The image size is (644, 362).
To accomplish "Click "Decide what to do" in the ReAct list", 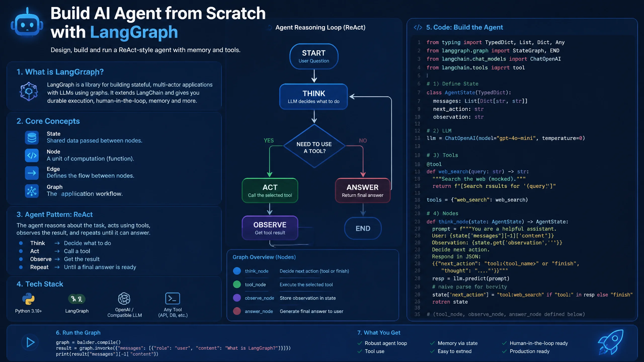I will point(87,243).
